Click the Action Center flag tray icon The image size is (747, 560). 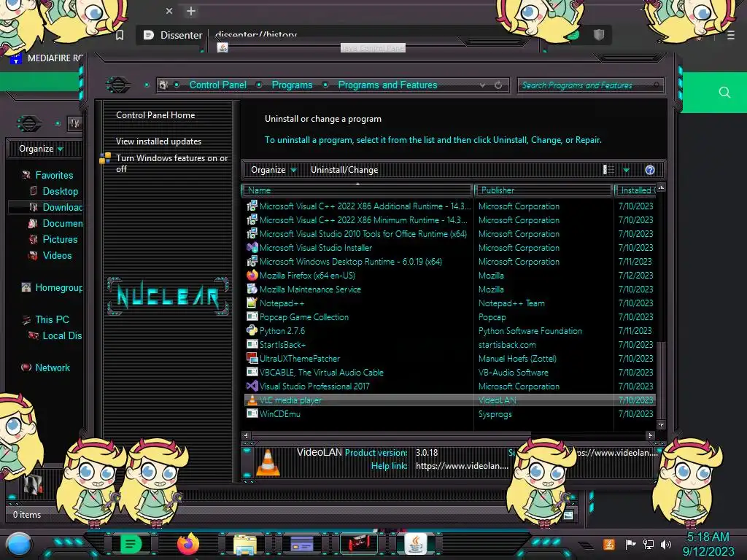tap(631, 544)
